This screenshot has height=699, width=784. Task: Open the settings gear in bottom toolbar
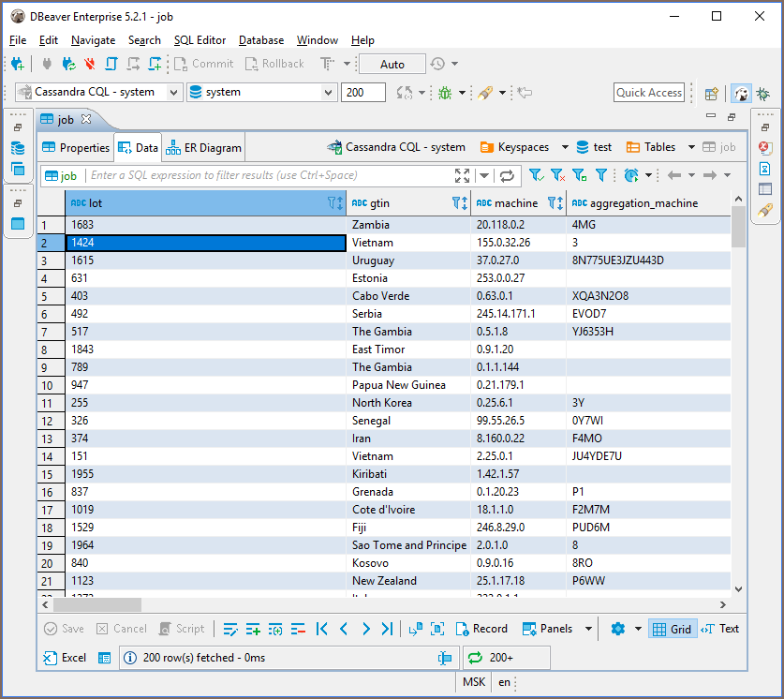pyautogui.click(x=617, y=629)
